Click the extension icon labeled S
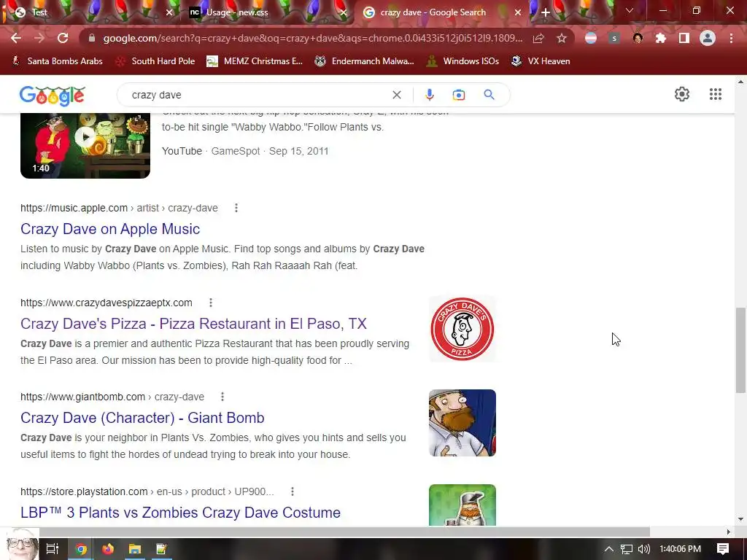The height and width of the screenshot is (560, 747). click(614, 38)
